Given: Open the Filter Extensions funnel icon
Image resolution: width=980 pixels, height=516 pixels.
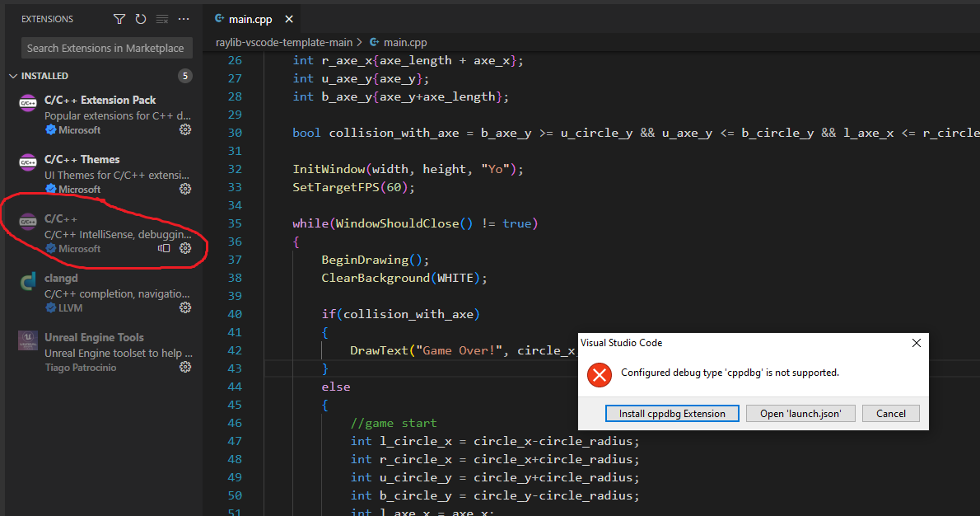Looking at the screenshot, I should pyautogui.click(x=119, y=18).
